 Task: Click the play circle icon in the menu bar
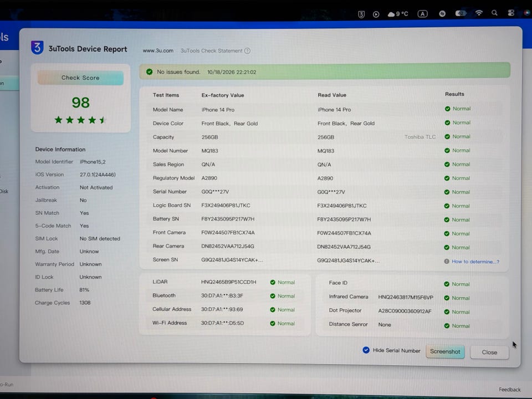pyautogui.click(x=376, y=14)
